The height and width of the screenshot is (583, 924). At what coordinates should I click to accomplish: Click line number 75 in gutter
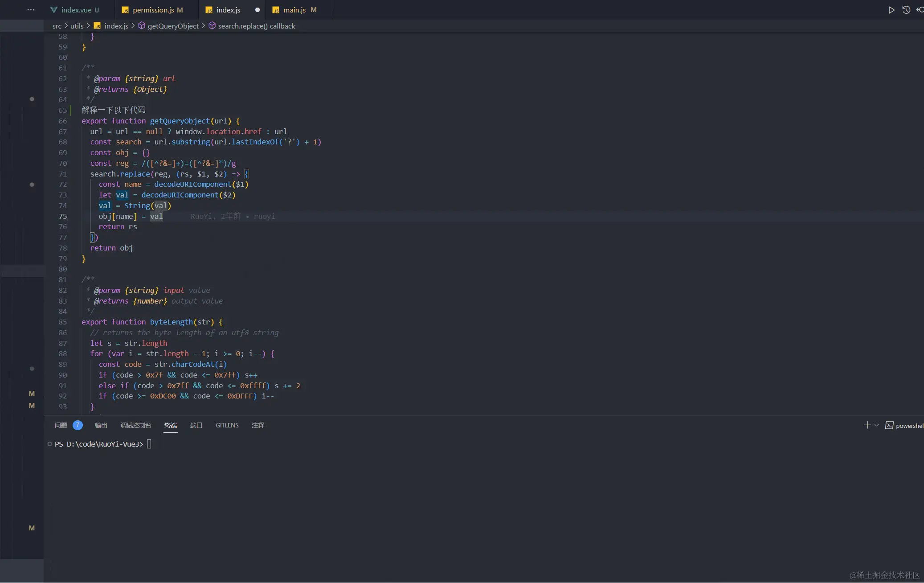pyautogui.click(x=63, y=216)
